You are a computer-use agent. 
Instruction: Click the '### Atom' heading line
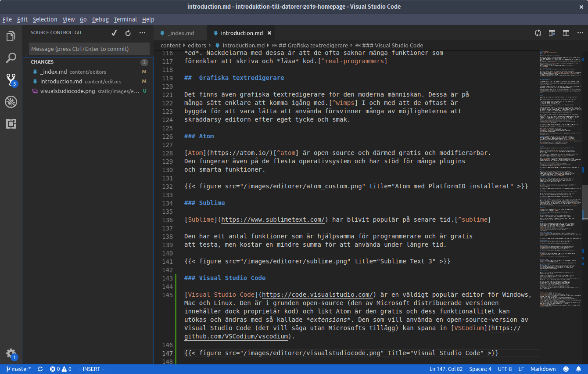[199, 136]
